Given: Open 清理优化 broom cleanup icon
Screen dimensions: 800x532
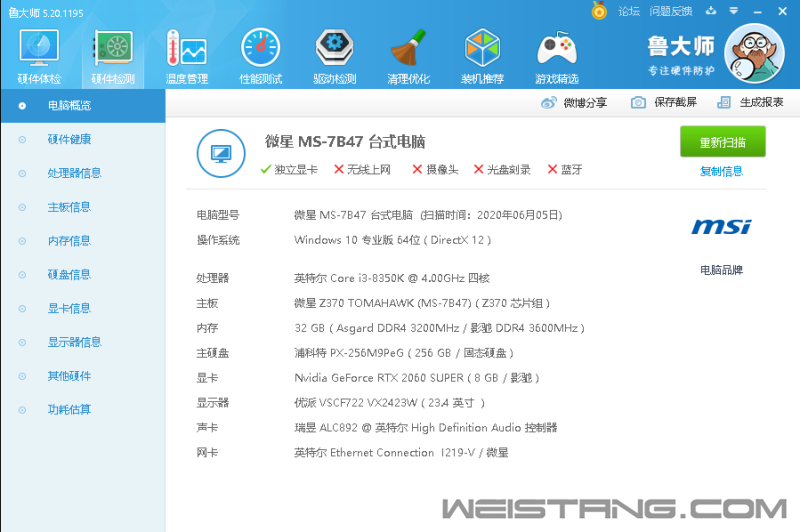Looking at the screenshot, I should (x=408, y=55).
